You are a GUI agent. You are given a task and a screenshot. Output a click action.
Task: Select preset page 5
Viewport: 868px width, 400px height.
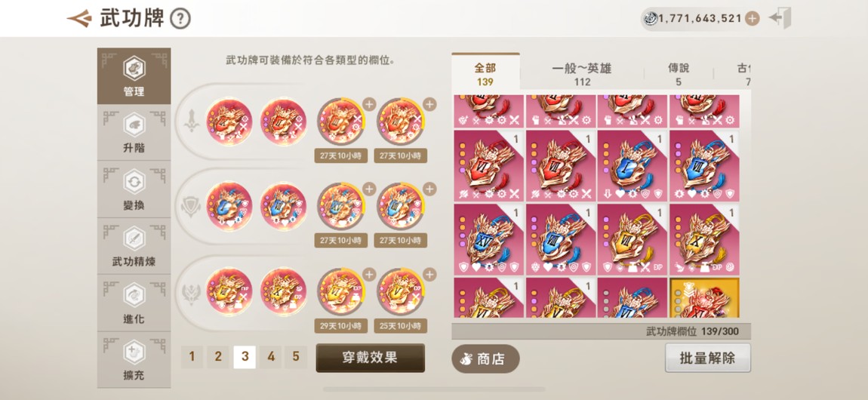[x=296, y=357]
